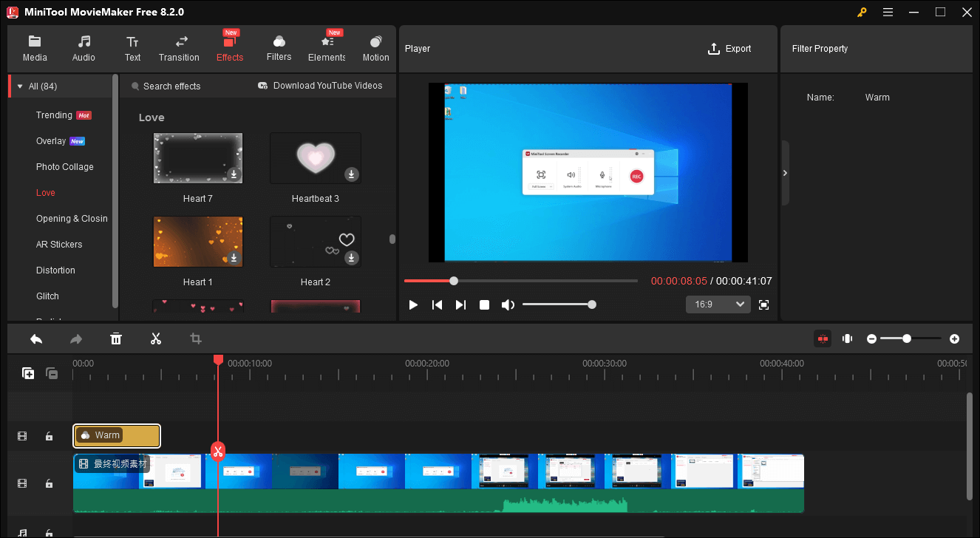Click the effects list scrollbar
980x538 pixels.
pos(392,239)
